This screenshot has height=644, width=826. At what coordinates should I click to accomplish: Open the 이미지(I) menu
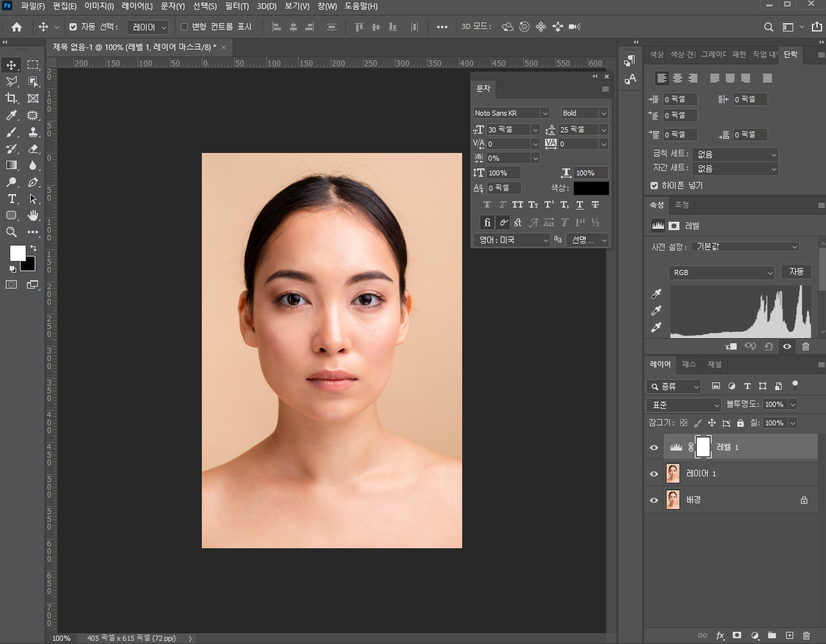(x=99, y=6)
